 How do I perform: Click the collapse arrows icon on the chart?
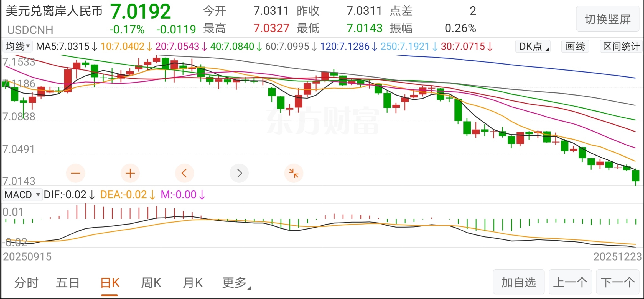tap(294, 173)
